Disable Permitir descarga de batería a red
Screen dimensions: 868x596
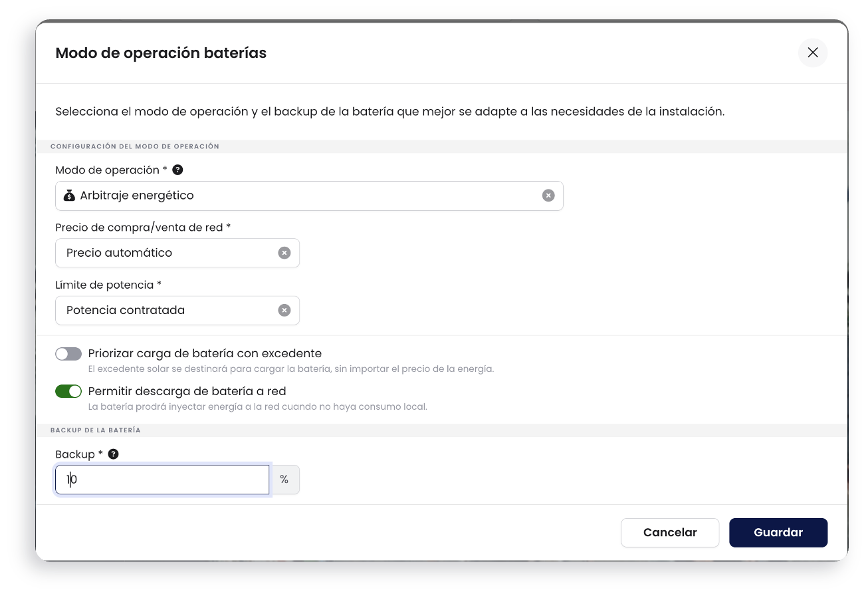[68, 391]
